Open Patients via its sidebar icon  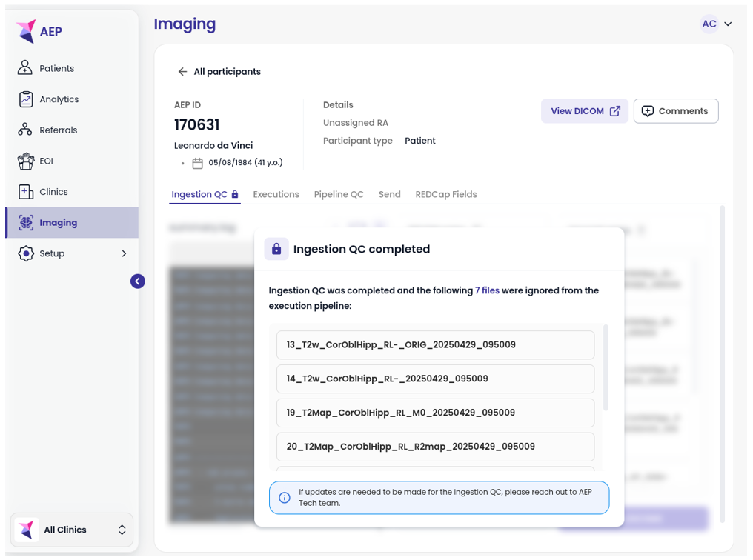tap(26, 68)
